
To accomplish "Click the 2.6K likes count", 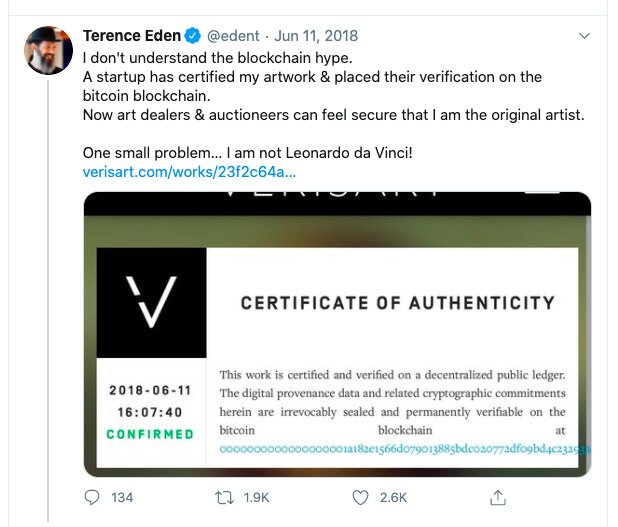I will (x=393, y=497).
